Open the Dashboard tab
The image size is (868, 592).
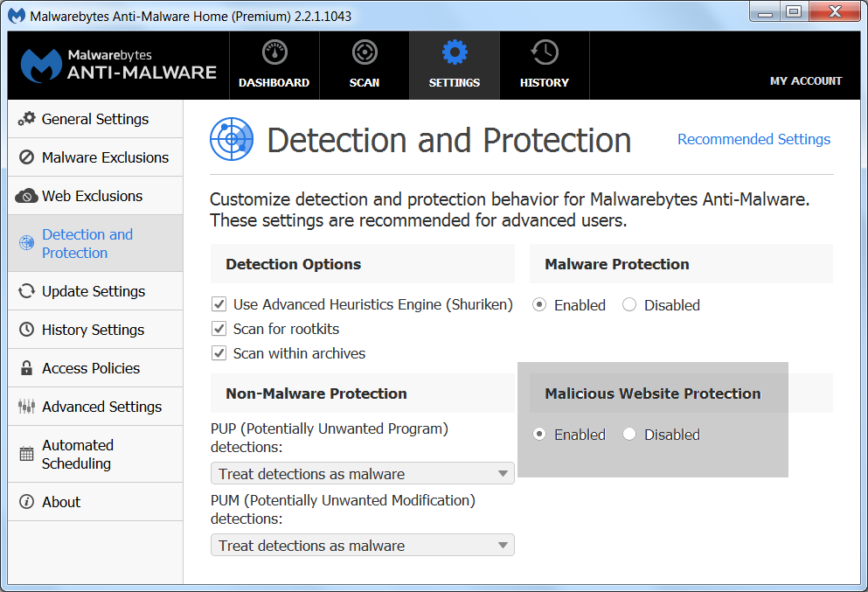pyautogui.click(x=274, y=66)
